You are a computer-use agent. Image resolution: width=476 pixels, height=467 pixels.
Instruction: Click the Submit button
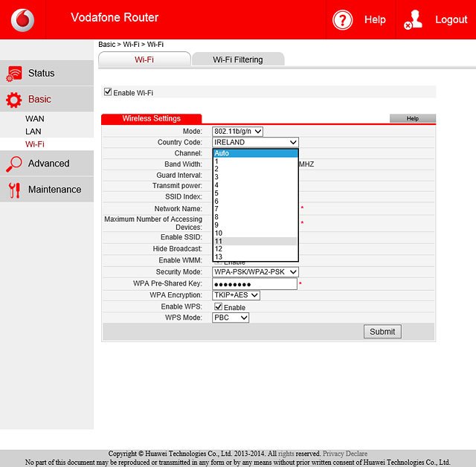point(382,332)
